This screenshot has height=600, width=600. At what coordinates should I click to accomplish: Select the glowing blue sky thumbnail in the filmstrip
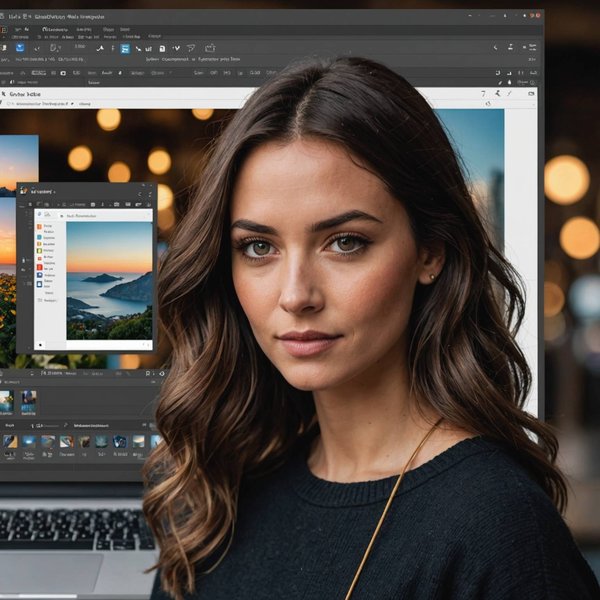29,441
